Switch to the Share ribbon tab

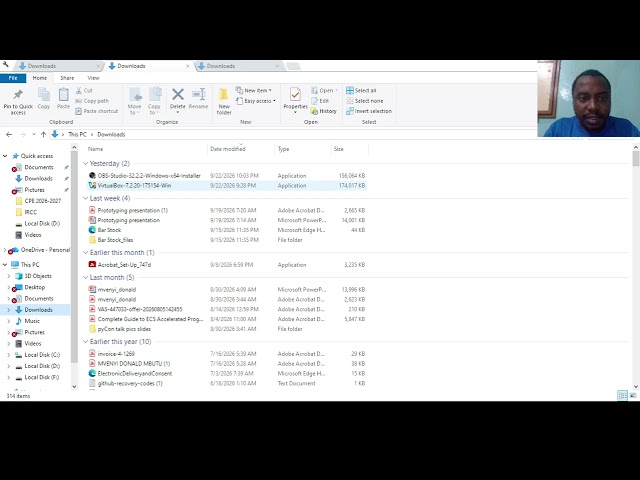[67, 78]
